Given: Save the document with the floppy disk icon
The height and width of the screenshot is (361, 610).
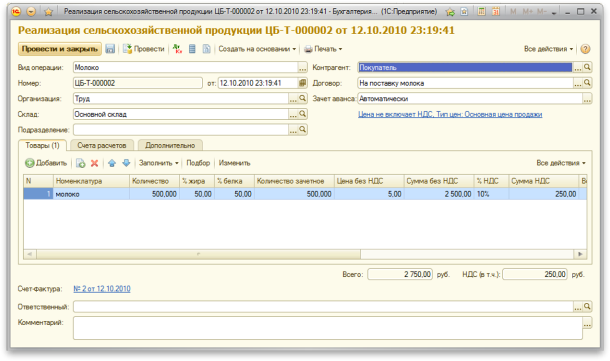Looking at the screenshot, I should pos(110,49).
